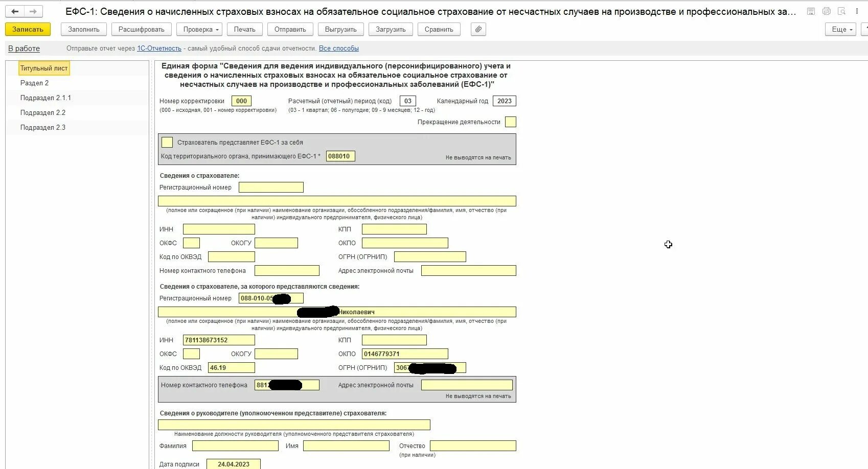Click the Имя input field

(346, 446)
